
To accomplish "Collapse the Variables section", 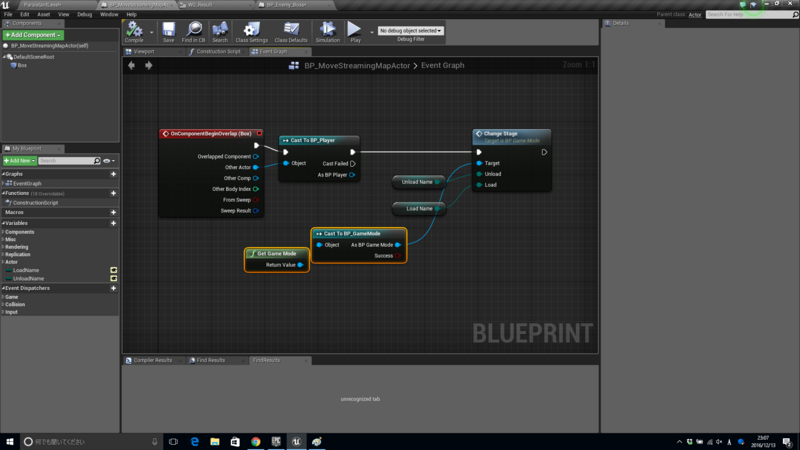I will [4, 223].
